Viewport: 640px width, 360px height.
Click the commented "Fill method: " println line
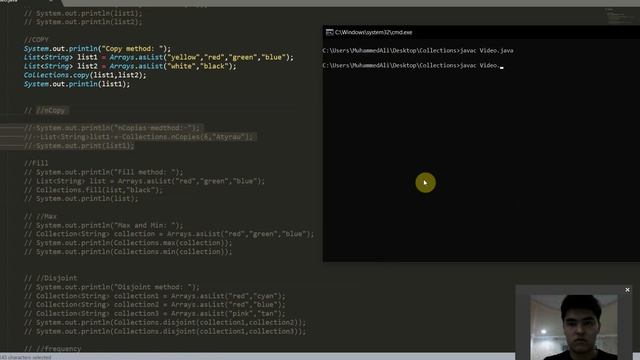104,172
